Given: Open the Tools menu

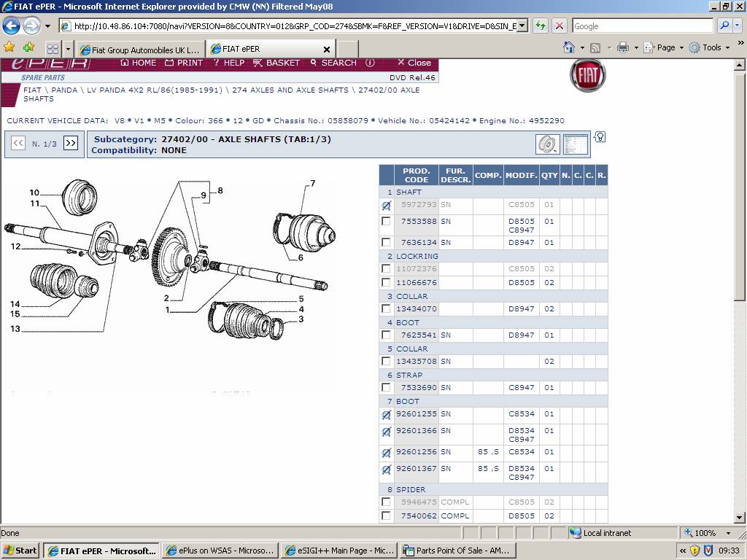Looking at the screenshot, I should (709, 47).
